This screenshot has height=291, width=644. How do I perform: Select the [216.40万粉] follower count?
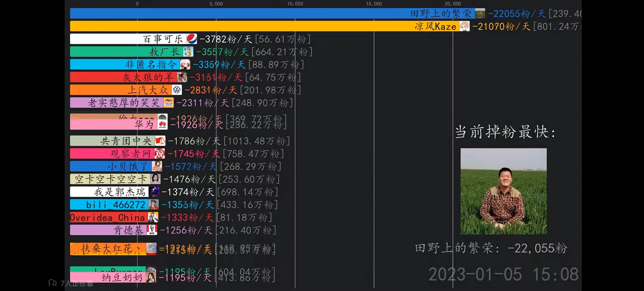(246, 230)
